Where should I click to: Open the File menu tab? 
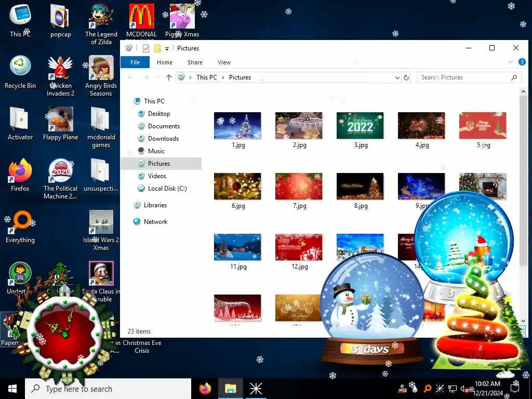135,62
